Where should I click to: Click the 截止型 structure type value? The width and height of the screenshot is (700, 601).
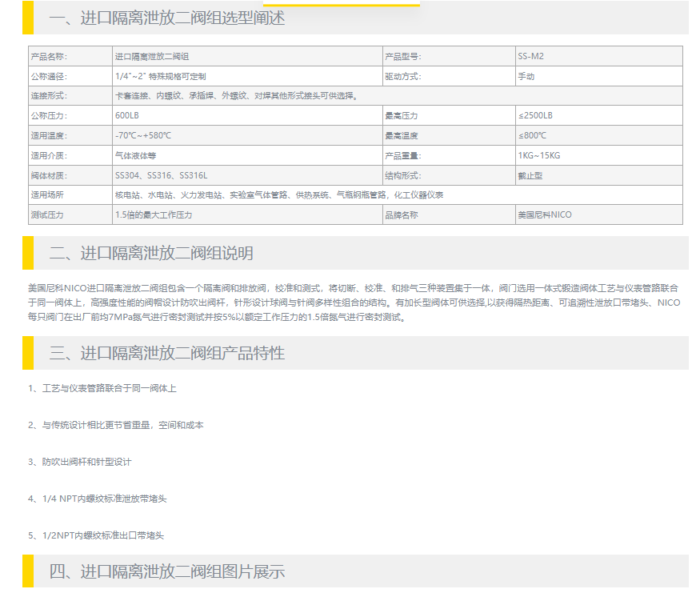click(x=530, y=175)
